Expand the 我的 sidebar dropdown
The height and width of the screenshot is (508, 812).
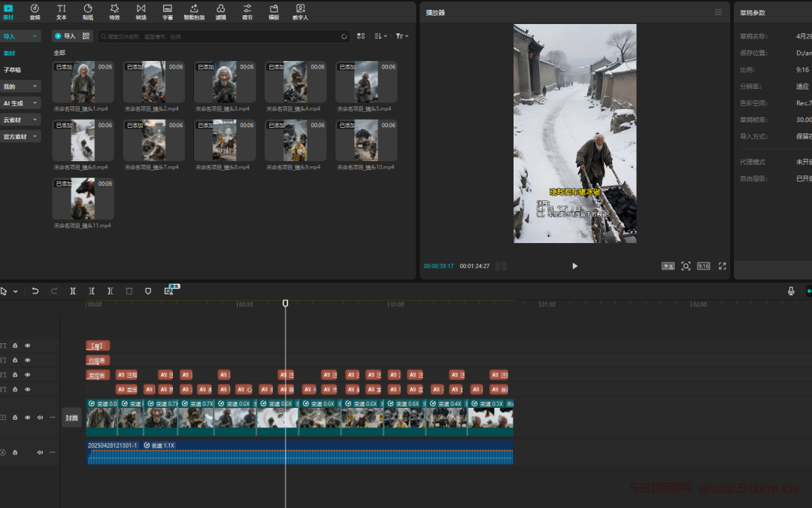pos(20,87)
